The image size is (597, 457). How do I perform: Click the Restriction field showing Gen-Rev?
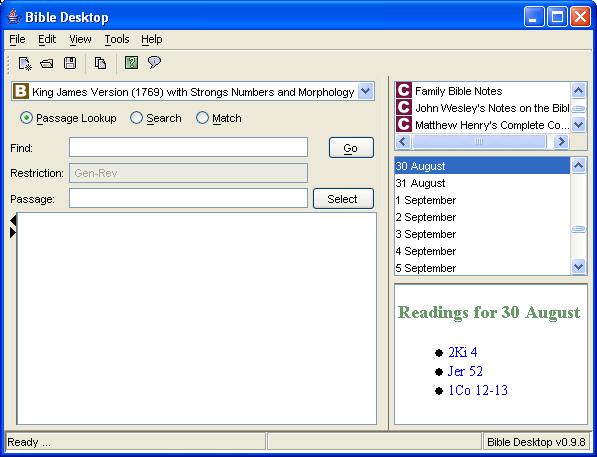point(188,173)
